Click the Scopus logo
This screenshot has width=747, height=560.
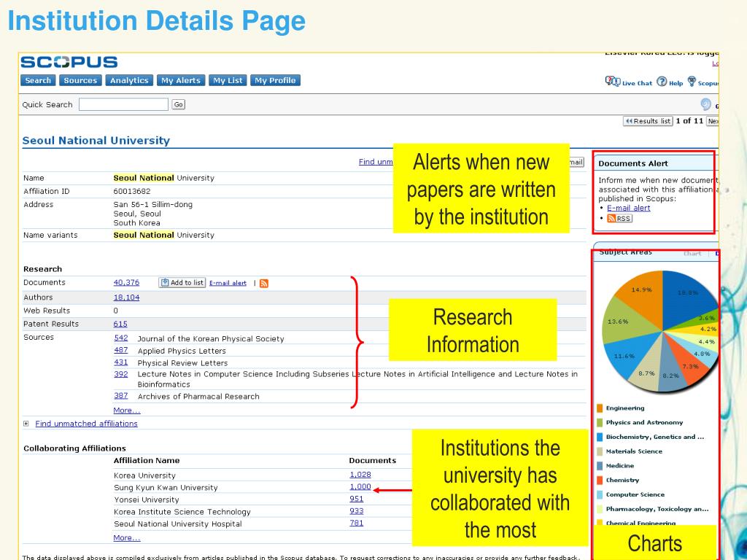(x=69, y=62)
